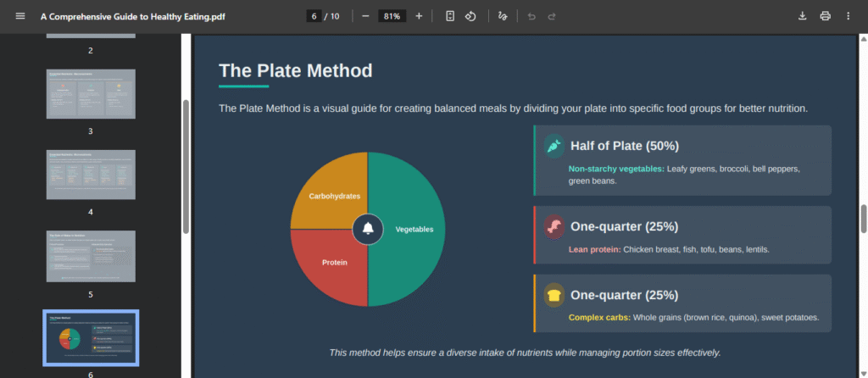
Task: Open the more actions three-dot menu
Action: pos(848,16)
